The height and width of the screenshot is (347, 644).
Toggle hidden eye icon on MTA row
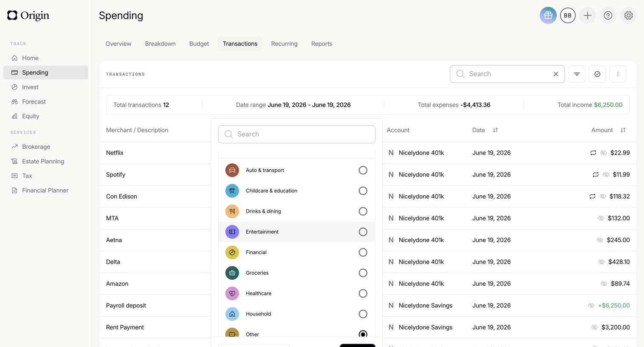[x=601, y=218]
